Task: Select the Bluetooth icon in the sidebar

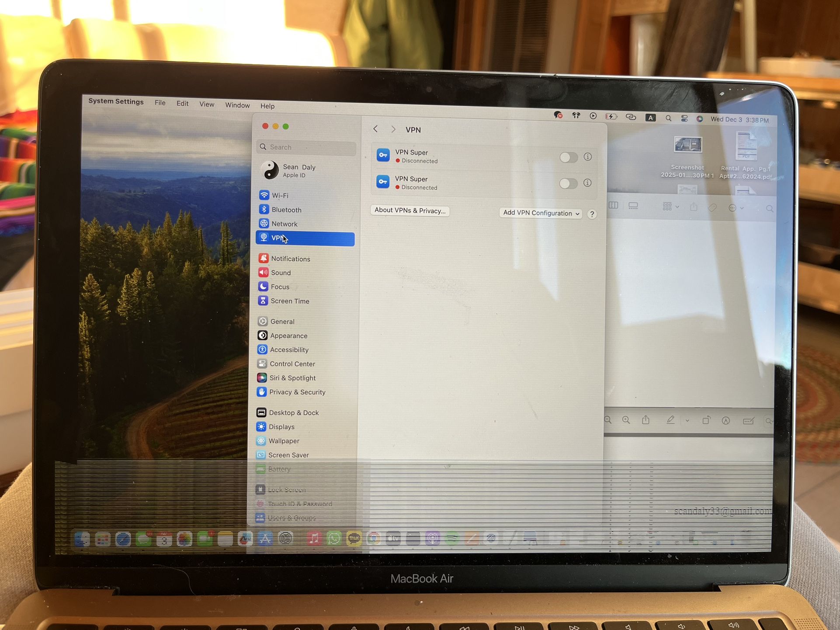Action: pyautogui.click(x=264, y=209)
